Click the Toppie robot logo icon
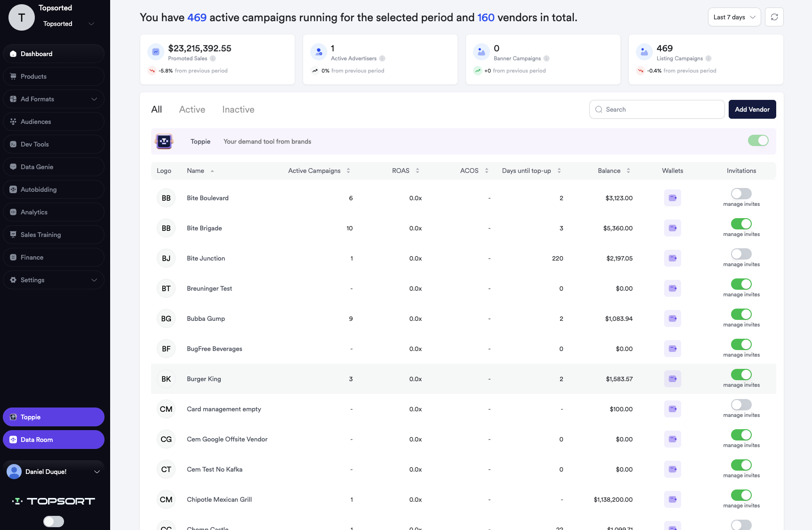812x530 pixels. point(164,141)
